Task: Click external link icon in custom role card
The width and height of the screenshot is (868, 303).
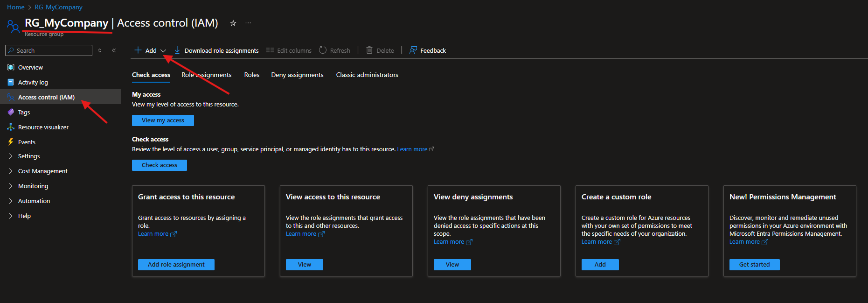Action: coord(617,242)
